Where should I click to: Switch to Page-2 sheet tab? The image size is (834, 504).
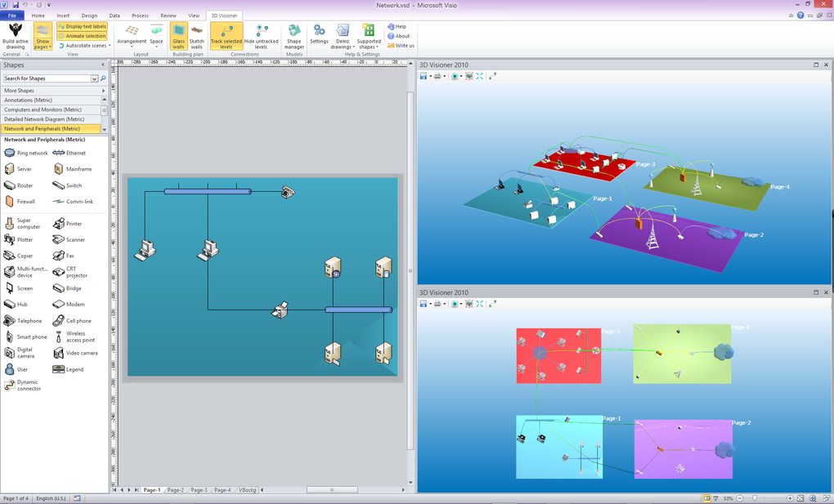point(176,490)
